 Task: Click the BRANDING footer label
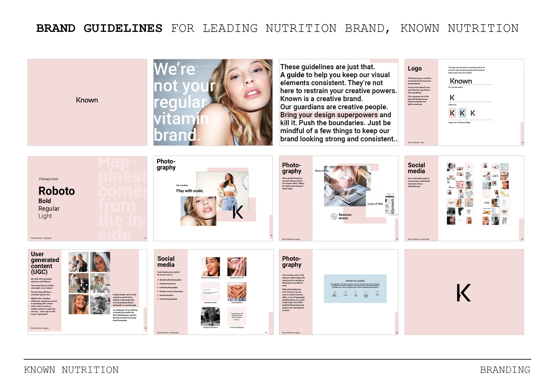click(505, 370)
